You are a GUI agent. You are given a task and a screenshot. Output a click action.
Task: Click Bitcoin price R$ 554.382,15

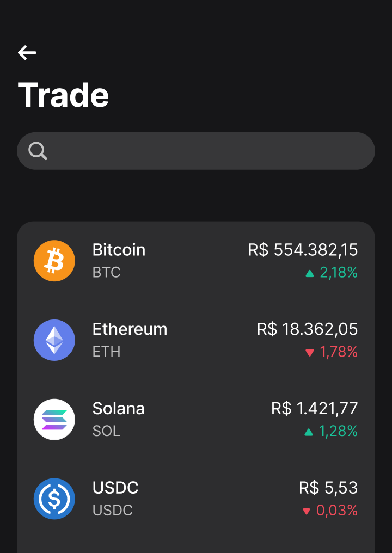point(303,250)
